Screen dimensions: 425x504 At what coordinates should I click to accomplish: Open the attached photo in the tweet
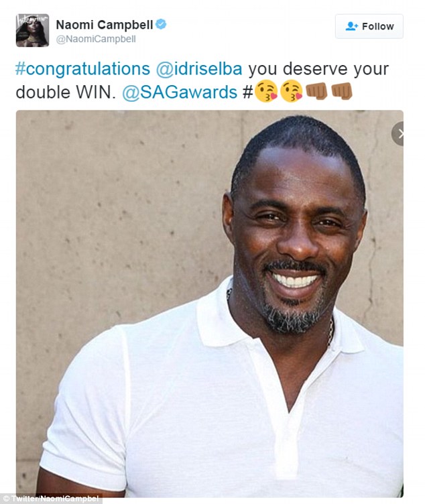tap(210, 304)
